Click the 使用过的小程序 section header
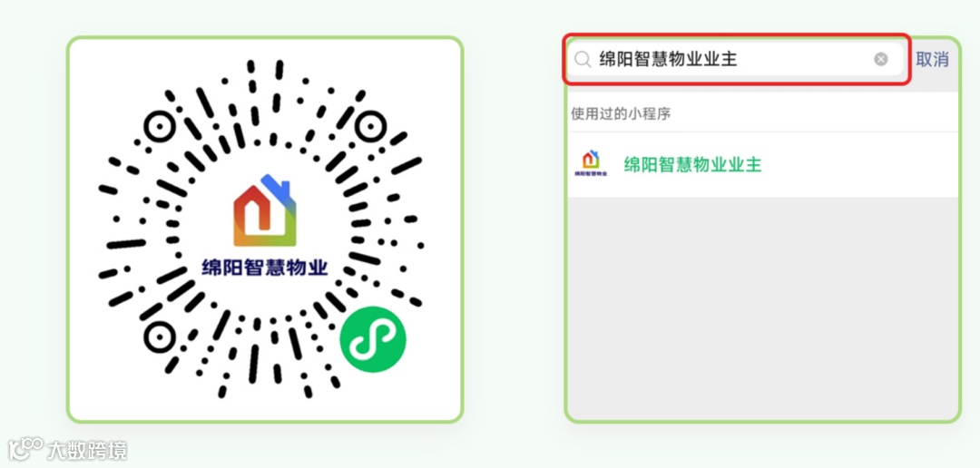 point(621,113)
